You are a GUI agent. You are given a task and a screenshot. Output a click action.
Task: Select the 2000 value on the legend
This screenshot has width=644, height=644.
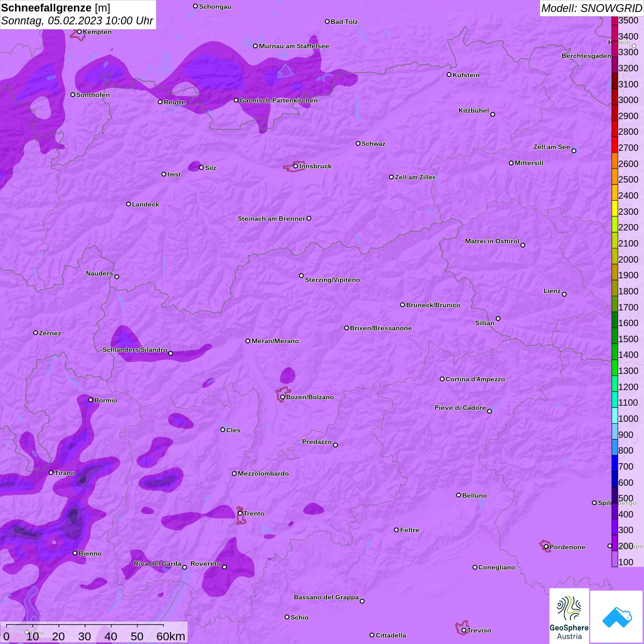628,259
